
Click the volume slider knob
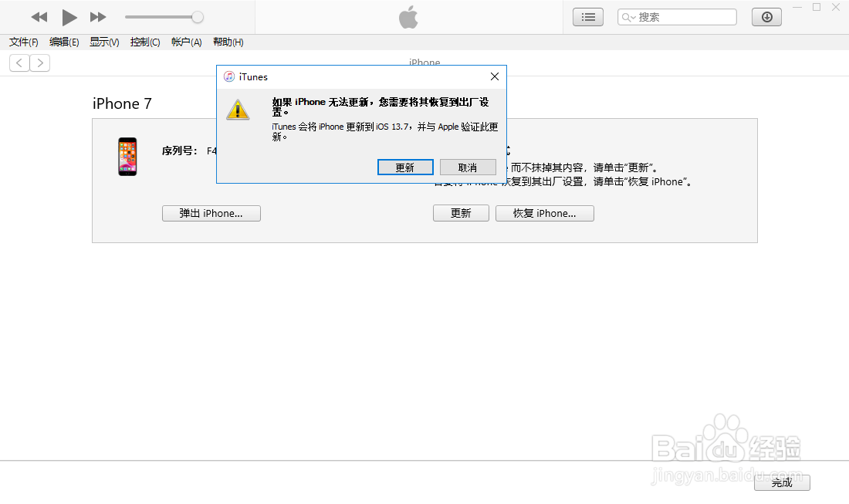click(x=198, y=17)
